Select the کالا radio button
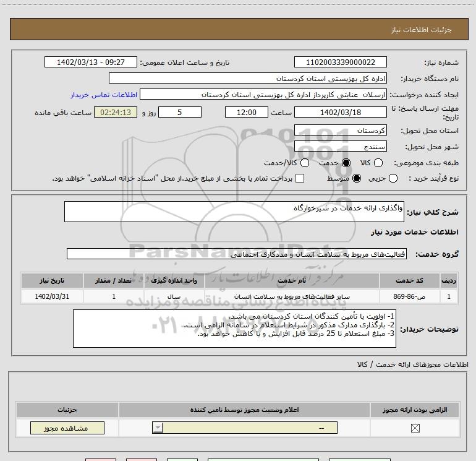 point(378,163)
